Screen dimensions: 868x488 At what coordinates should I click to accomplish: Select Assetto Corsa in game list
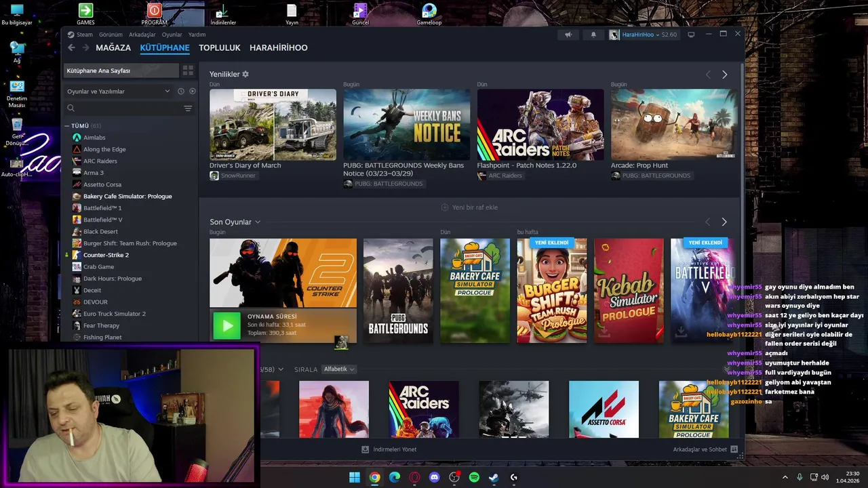[x=102, y=184]
